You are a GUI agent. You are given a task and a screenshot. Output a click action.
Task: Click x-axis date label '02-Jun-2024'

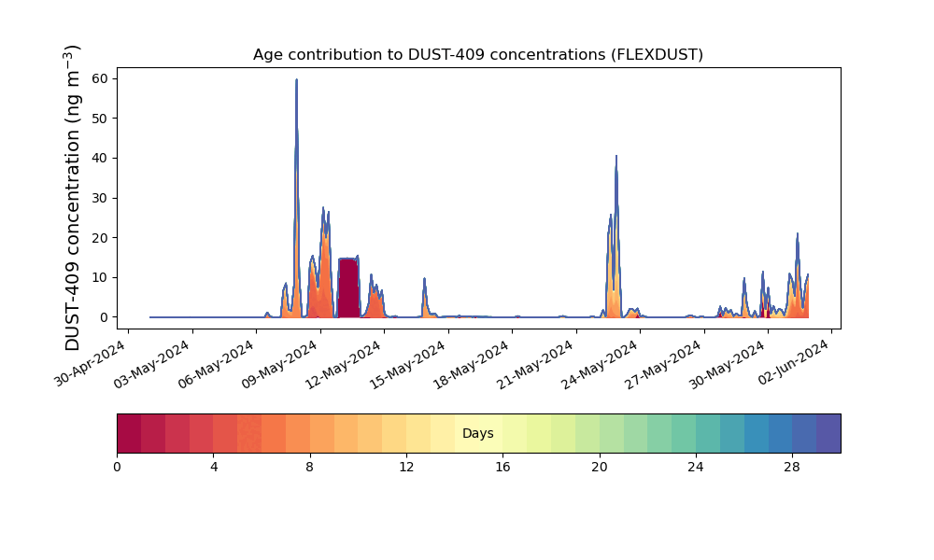[x=795, y=362]
